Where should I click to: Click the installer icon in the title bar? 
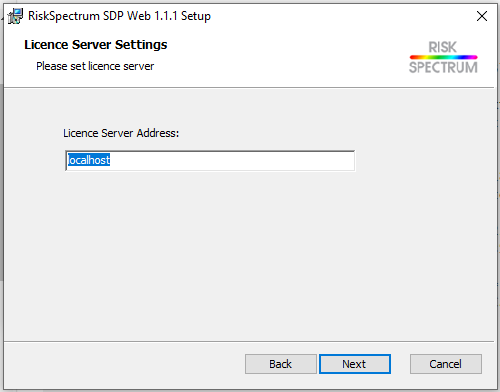point(15,16)
